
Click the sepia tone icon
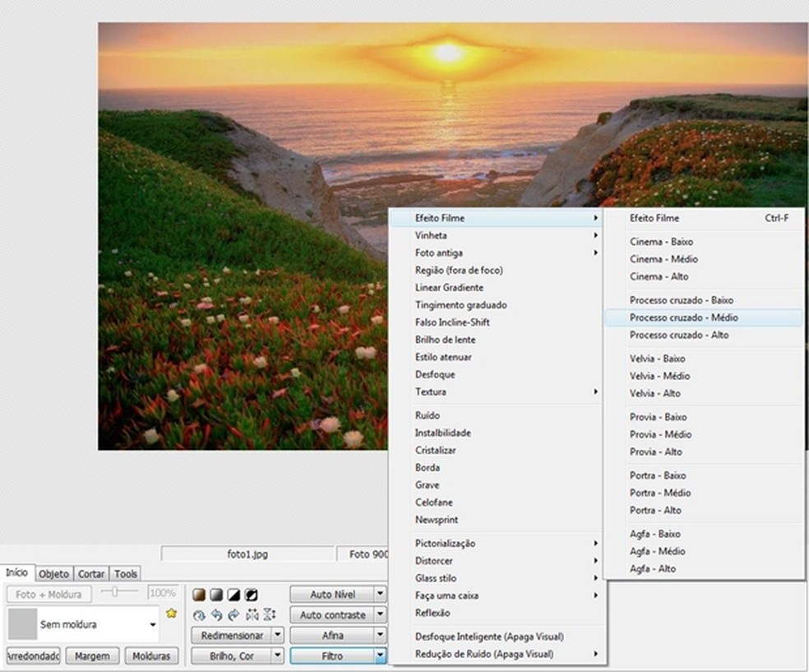pyautogui.click(x=198, y=595)
